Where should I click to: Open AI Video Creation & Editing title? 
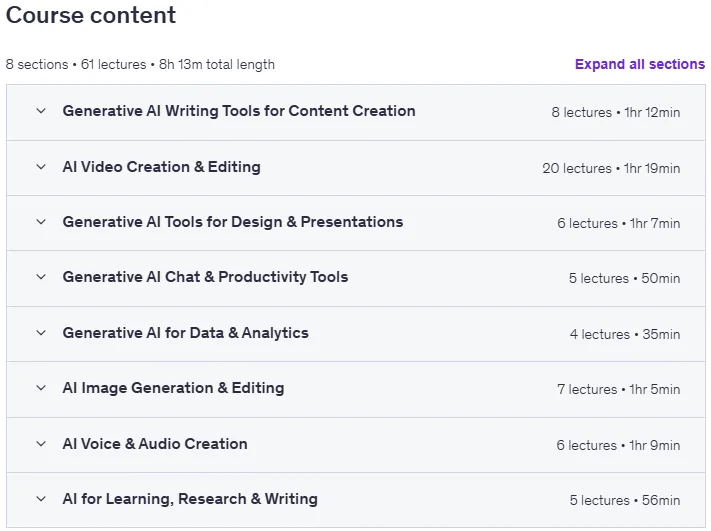161,167
